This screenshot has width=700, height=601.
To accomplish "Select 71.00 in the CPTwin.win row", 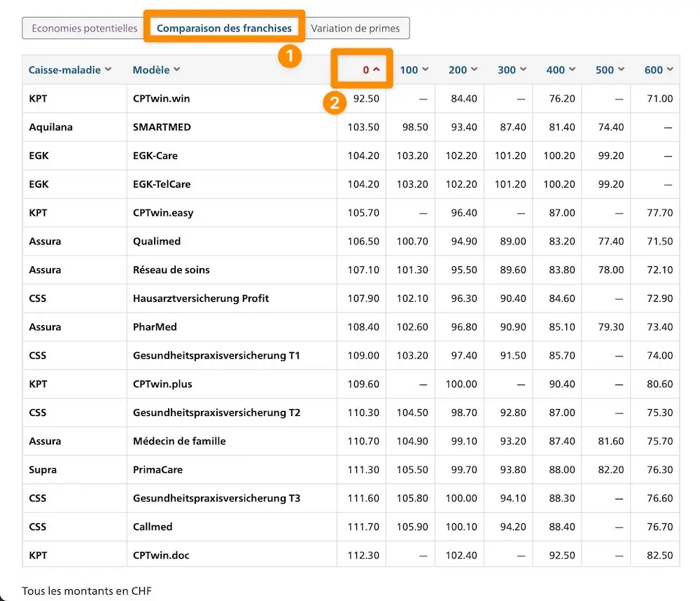I will click(x=660, y=98).
